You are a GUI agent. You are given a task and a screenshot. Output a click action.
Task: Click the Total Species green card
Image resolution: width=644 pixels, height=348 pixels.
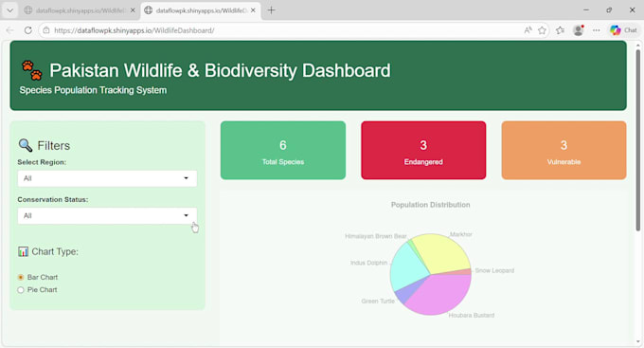tap(283, 150)
